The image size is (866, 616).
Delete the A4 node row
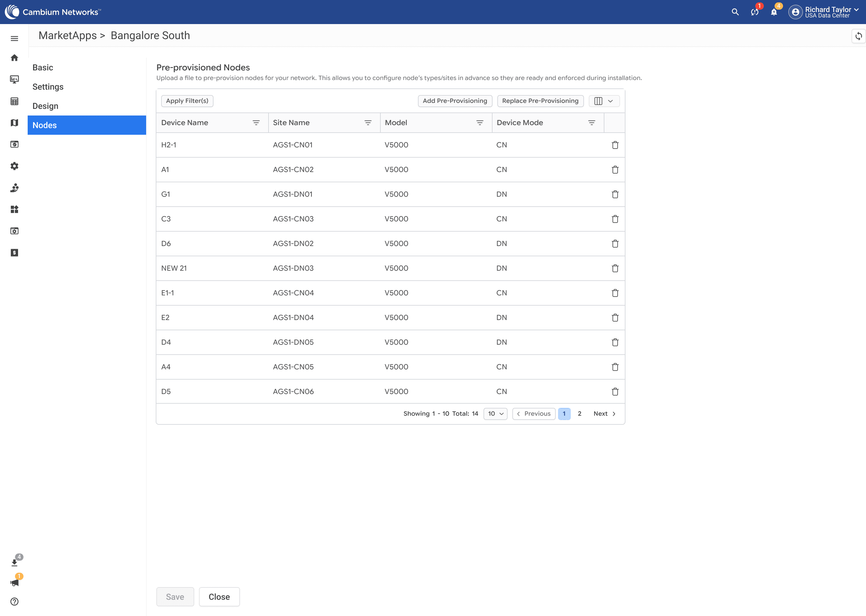click(615, 367)
